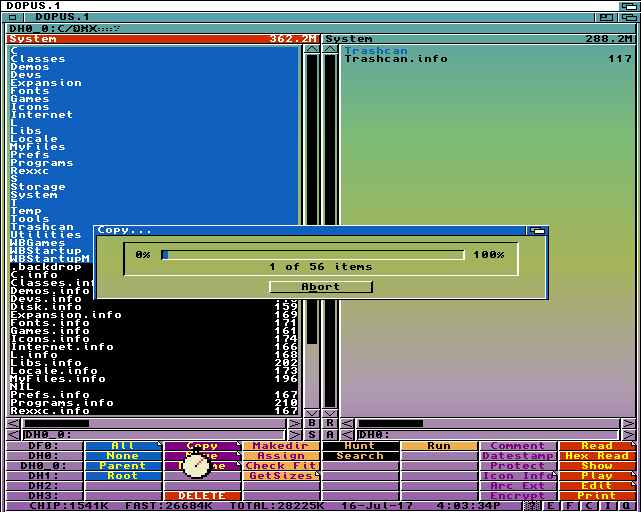Jump to the Root directory
This screenshot has width=641, height=512.
click(123, 476)
